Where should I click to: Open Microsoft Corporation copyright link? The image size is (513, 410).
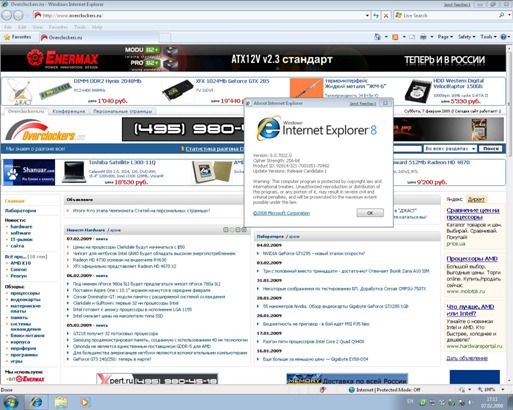(x=281, y=213)
